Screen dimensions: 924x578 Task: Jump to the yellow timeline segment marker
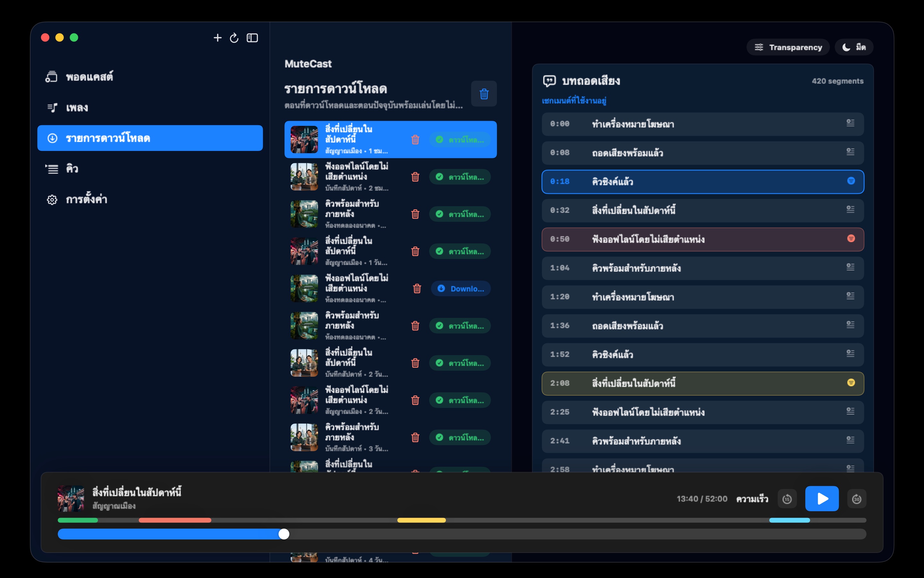pyautogui.click(x=422, y=520)
